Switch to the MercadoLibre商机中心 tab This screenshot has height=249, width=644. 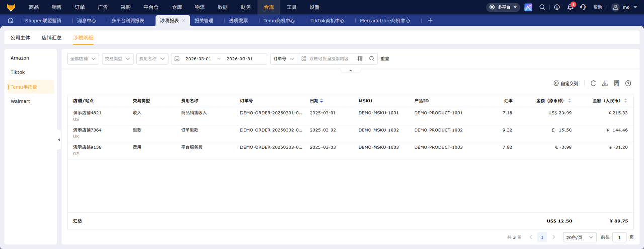385,21
